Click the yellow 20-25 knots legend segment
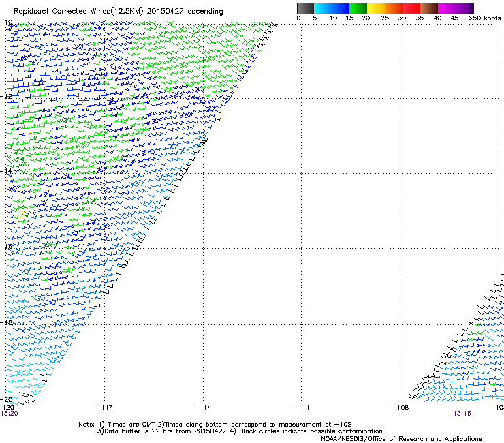 376,8
